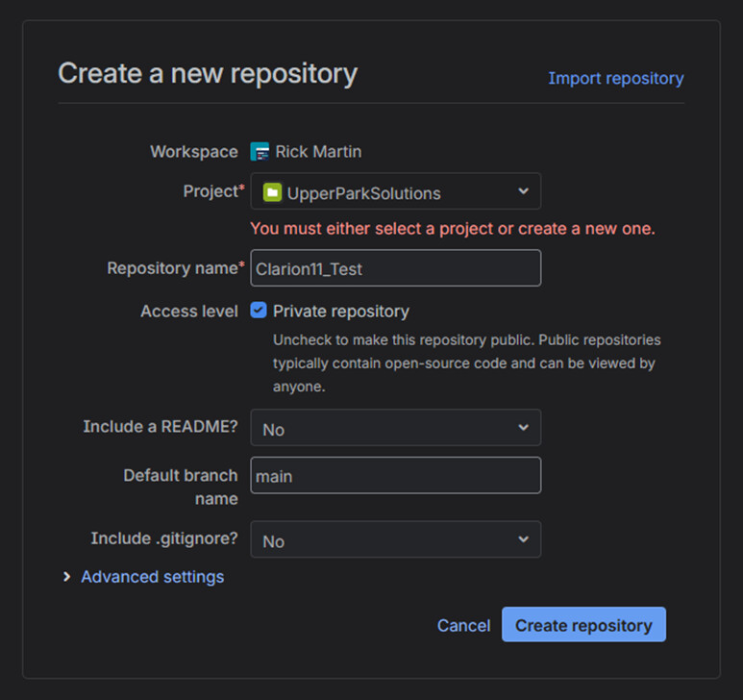Uncheck the Private repository checkbox
This screenshot has height=700, width=743.
[x=259, y=311]
